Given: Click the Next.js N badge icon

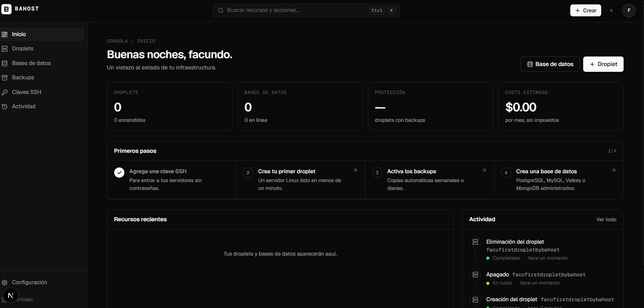Looking at the screenshot, I should click(x=11, y=295).
